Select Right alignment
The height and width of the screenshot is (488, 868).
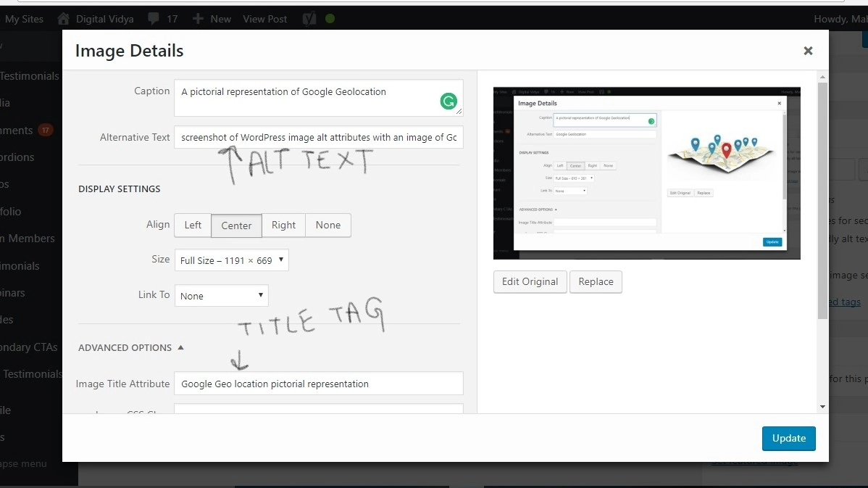[283, 225]
